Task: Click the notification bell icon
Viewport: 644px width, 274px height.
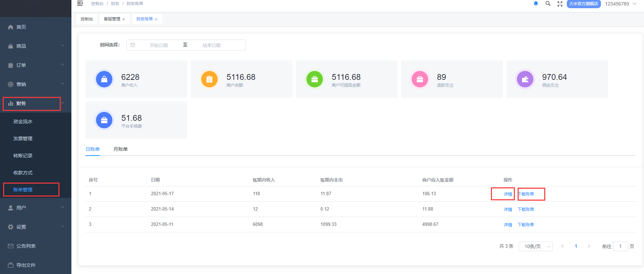Action: click(536, 4)
